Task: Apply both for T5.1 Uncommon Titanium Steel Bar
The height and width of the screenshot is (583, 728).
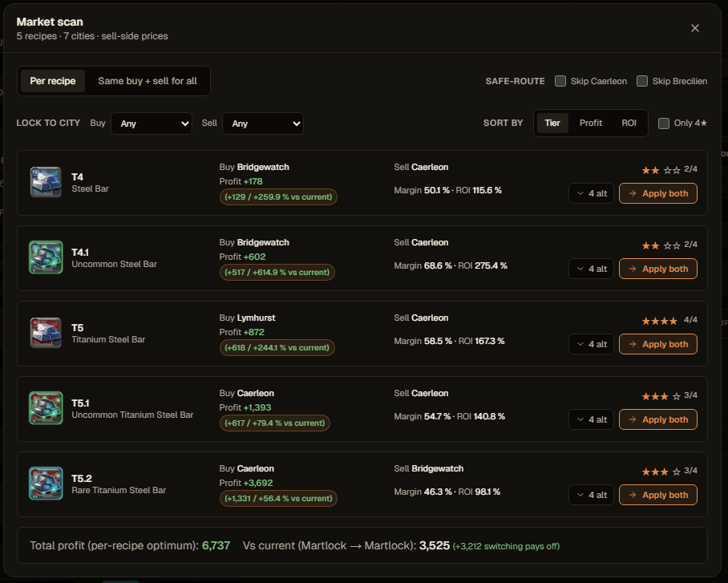Action: pos(658,419)
